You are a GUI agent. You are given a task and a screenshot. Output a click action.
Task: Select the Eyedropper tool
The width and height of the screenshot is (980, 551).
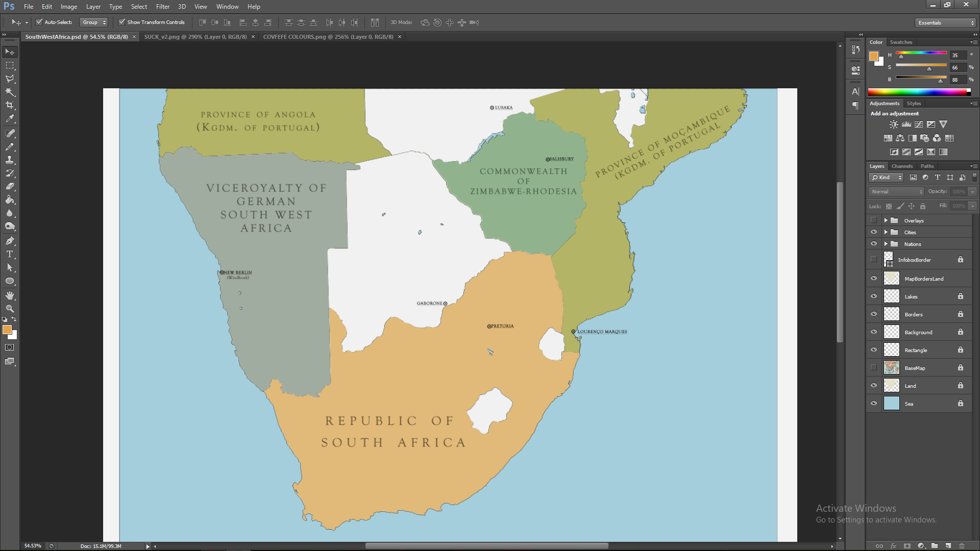10,118
